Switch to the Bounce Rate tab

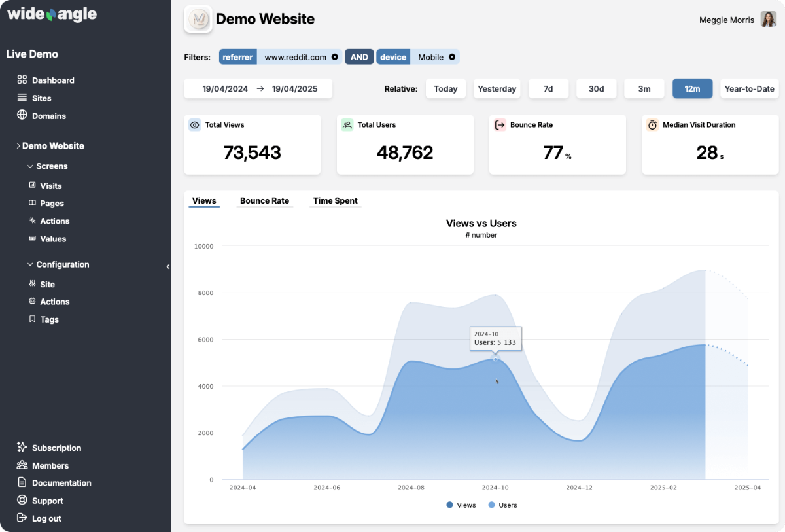click(x=264, y=201)
